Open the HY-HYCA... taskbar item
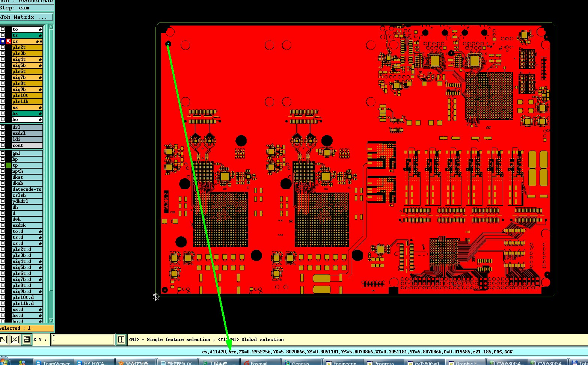Viewport: 588px width, 365px height. click(94, 362)
